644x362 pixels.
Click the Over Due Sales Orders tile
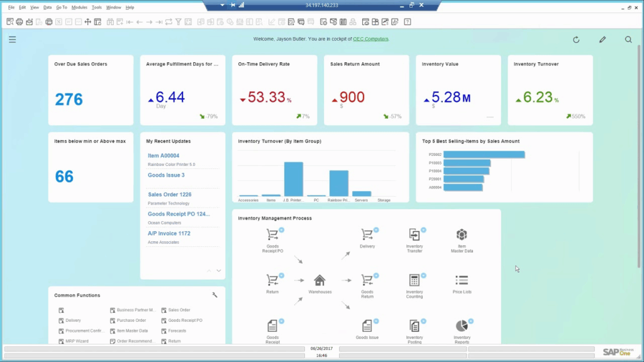[x=91, y=90]
